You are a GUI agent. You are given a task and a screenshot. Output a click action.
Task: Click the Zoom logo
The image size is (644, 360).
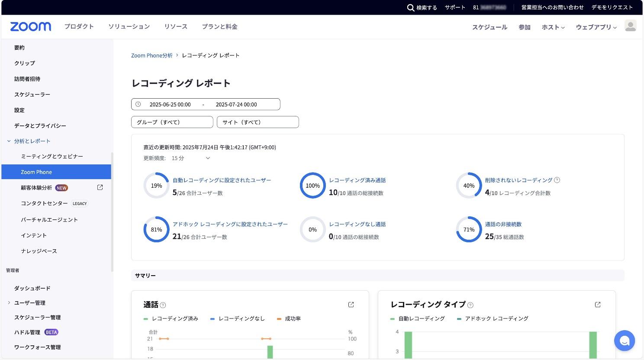[30, 27]
